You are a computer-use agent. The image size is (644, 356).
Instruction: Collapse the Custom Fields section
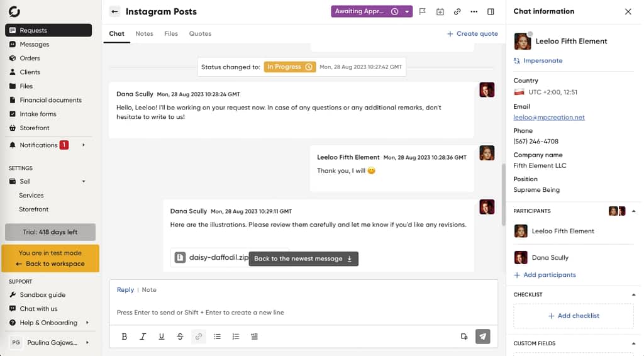pos(634,343)
